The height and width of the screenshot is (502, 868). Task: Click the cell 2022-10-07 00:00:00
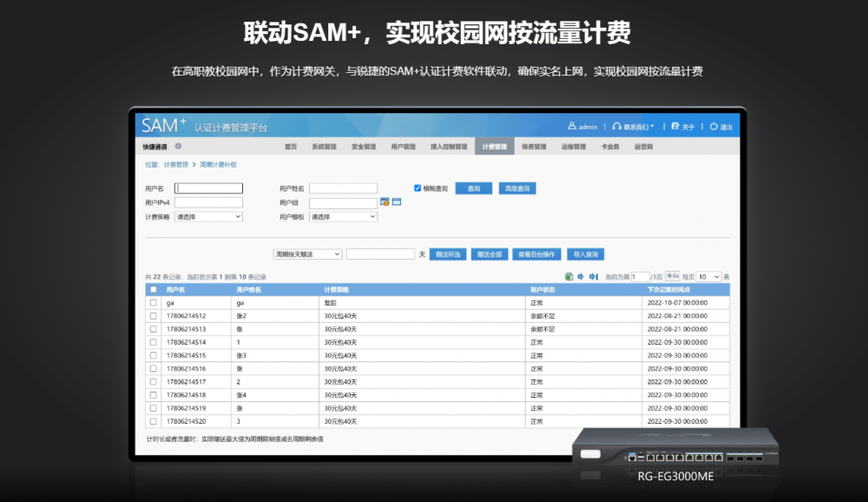[678, 303]
